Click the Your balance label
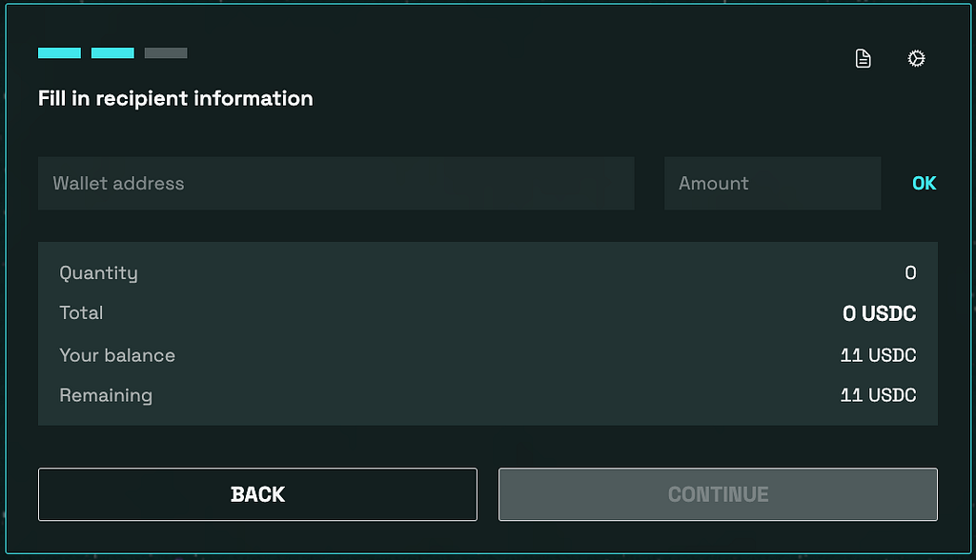 coord(117,355)
